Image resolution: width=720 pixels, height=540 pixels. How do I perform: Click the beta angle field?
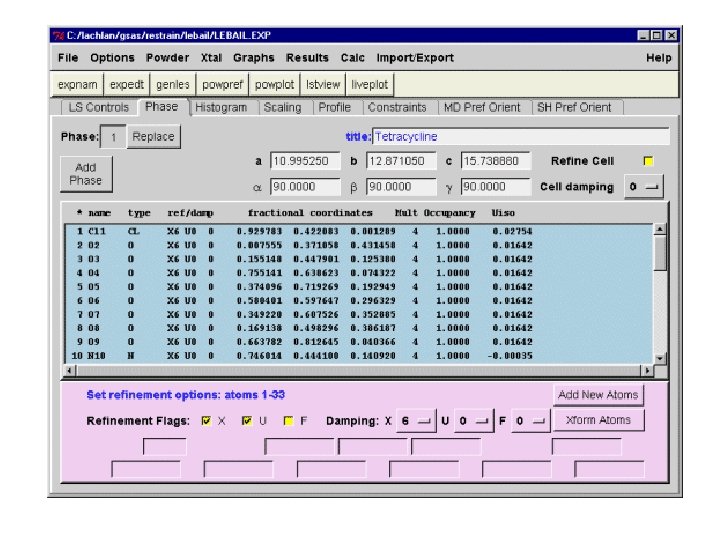pos(401,187)
